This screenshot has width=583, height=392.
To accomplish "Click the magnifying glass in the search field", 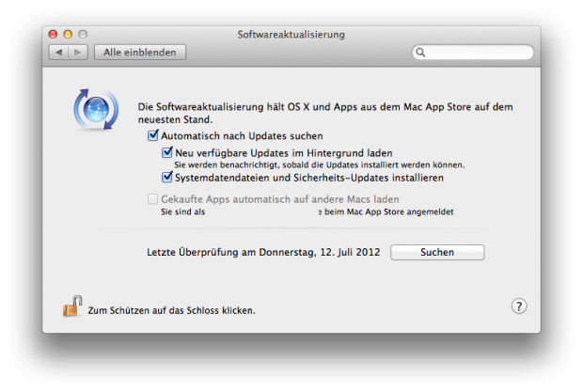I will [x=420, y=53].
